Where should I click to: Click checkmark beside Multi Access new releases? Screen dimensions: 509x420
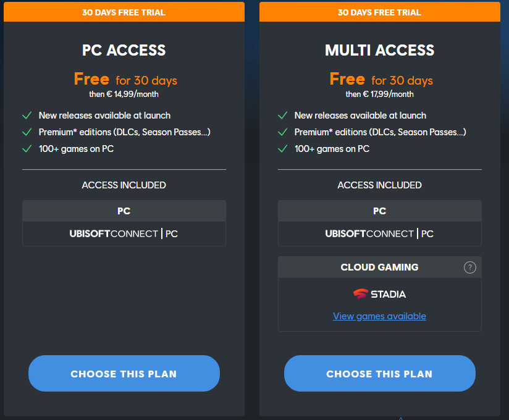[282, 115]
